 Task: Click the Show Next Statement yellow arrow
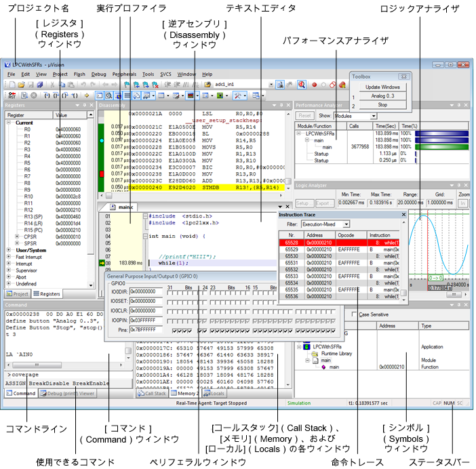coord(87,96)
